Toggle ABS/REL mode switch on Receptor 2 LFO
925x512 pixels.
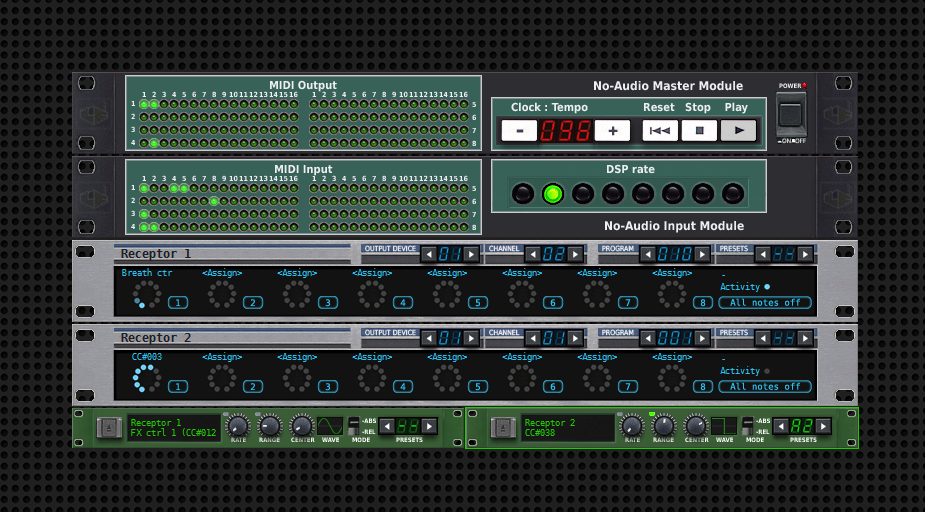[747, 426]
